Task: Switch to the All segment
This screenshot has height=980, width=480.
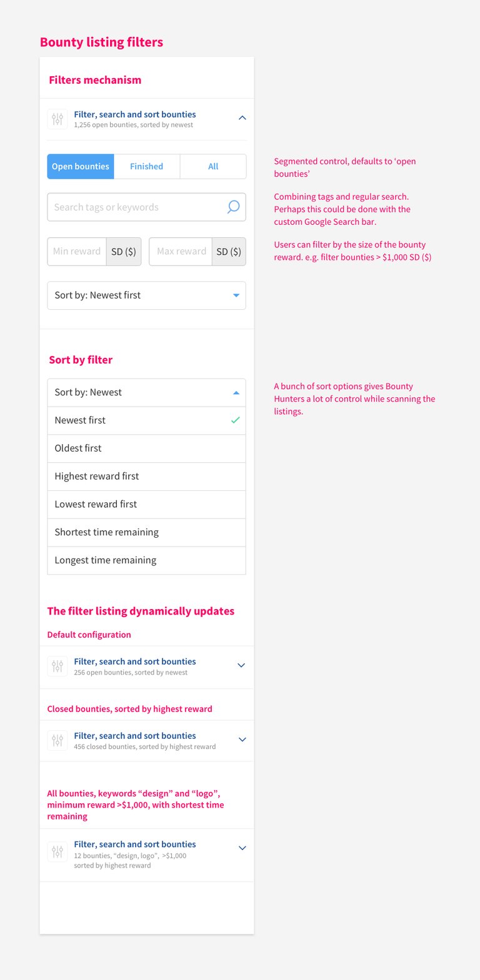Action: click(x=213, y=167)
